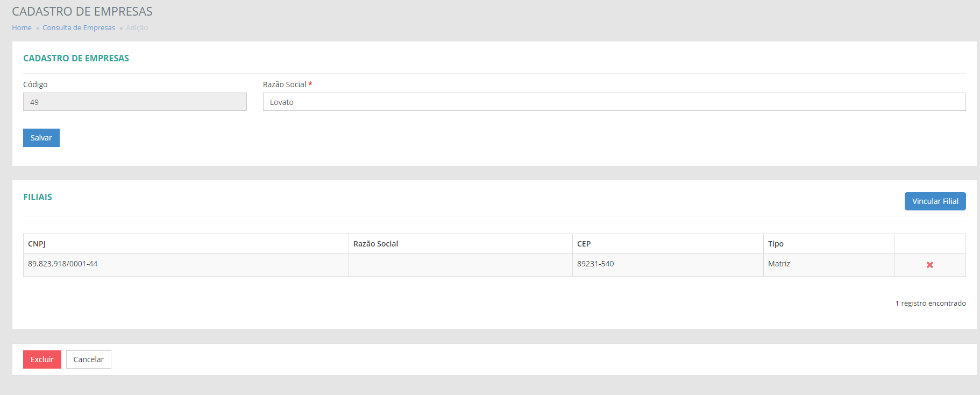Image resolution: width=980 pixels, height=395 pixels.
Task: Select the Razão Social table column header
Action: [x=375, y=244]
